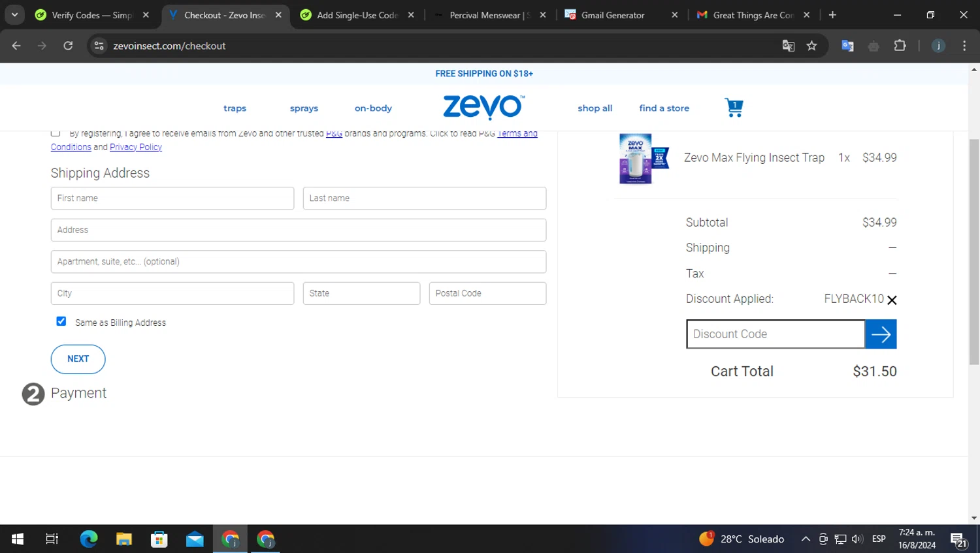Click the NEXT button

point(78,359)
